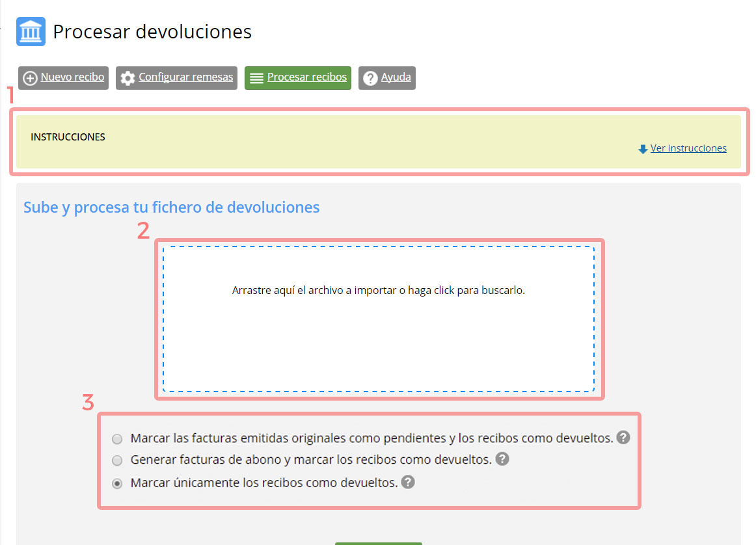Open help for 'Marcar únicamente los recibos' option
The image size is (756, 545).
click(408, 482)
